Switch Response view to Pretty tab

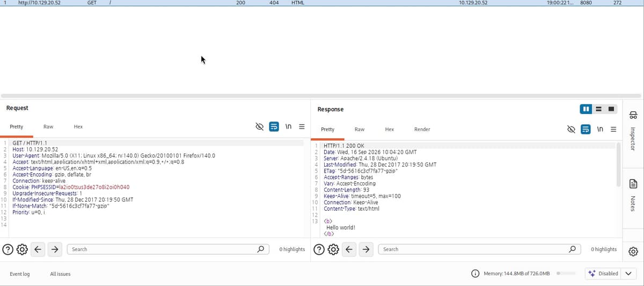(327, 130)
